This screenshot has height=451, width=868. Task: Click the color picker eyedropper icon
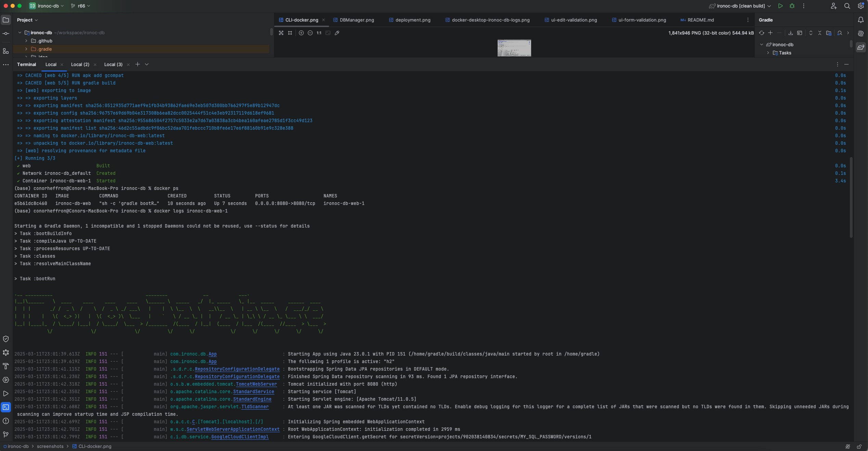[337, 33]
